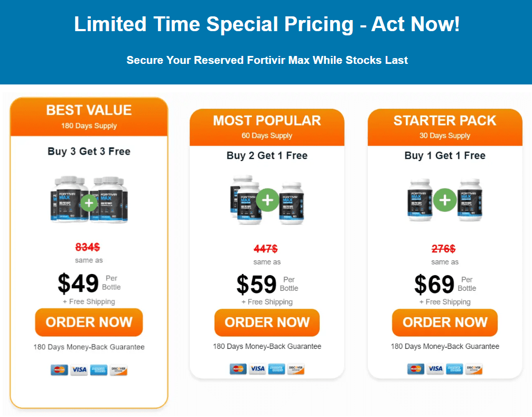Click green plus icon in two-bottle image
This screenshot has height=417, width=532.
coord(445,200)
